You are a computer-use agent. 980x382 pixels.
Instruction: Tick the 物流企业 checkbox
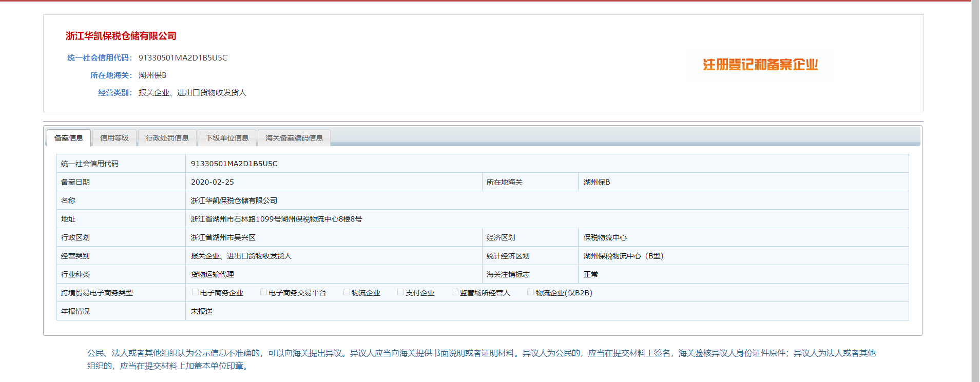(x=347, y=292)
